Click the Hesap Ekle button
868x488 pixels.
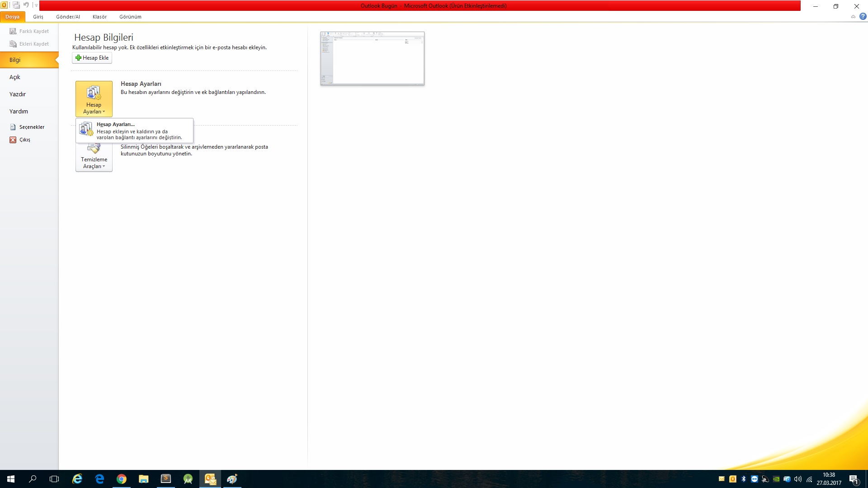92,58
